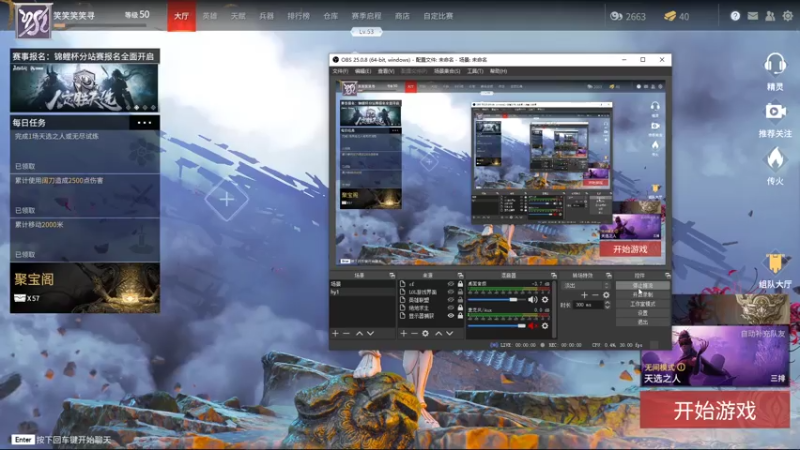Enable 工作室模式 in OBS controls

(642, 304)
